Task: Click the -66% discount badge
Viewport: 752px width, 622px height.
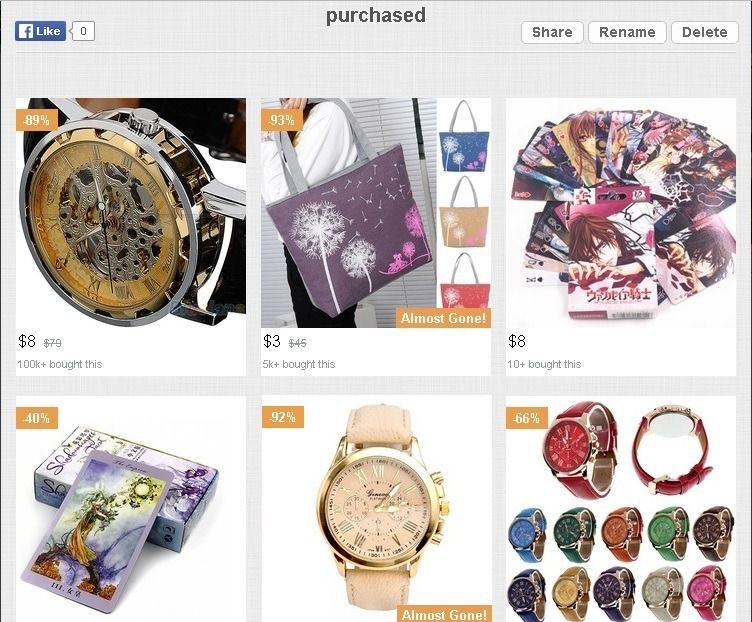Action: (x=527, y=418)
